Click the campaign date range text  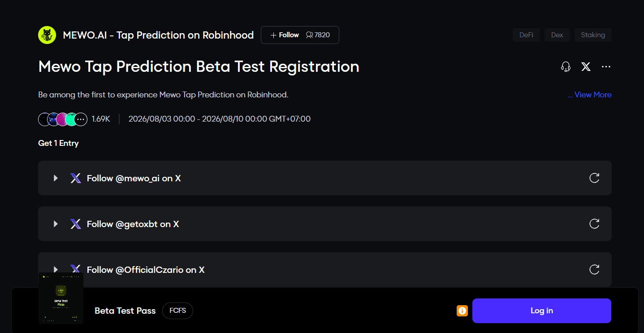click(x=220, y=119)
